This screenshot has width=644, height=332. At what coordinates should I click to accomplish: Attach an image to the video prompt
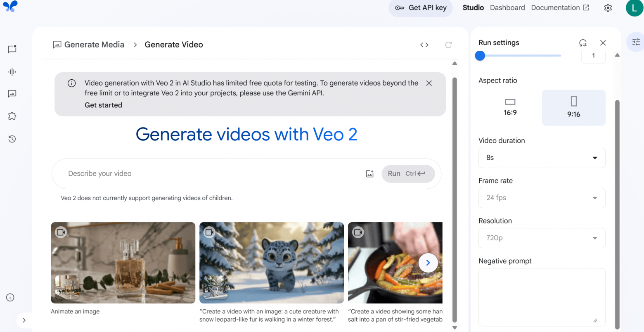click(369, 173)
